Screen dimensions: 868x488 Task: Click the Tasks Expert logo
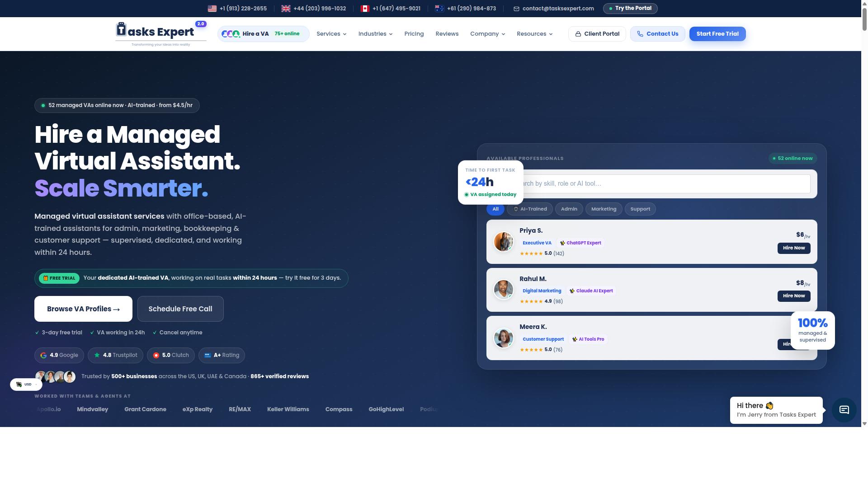pos(161,34)
